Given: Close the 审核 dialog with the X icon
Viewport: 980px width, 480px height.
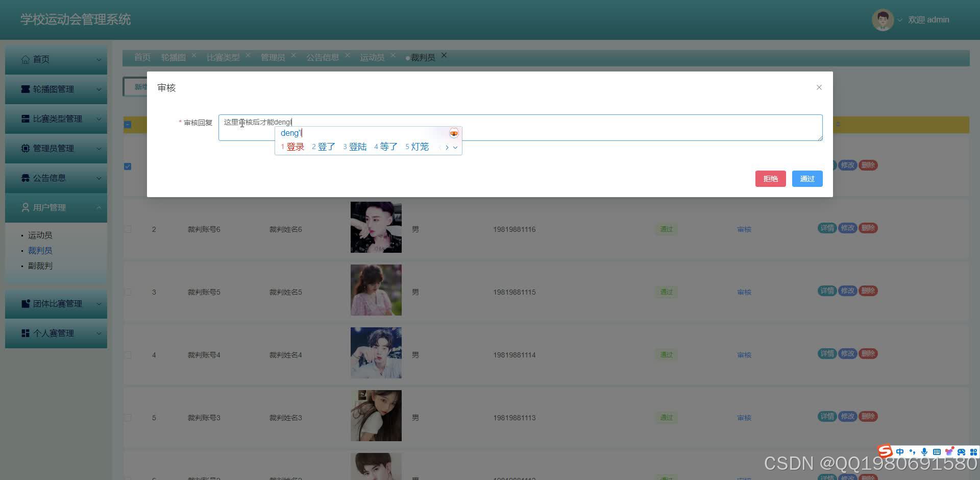Looking at the screenshot, I should [x=819, y=87].
